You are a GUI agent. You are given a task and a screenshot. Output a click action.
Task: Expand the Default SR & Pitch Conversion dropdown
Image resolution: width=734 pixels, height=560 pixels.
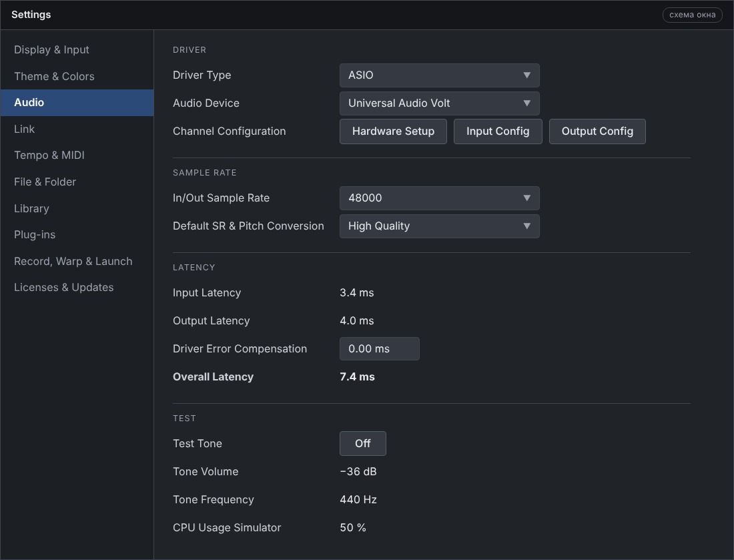pyautogui.click(x=440, y=226)
